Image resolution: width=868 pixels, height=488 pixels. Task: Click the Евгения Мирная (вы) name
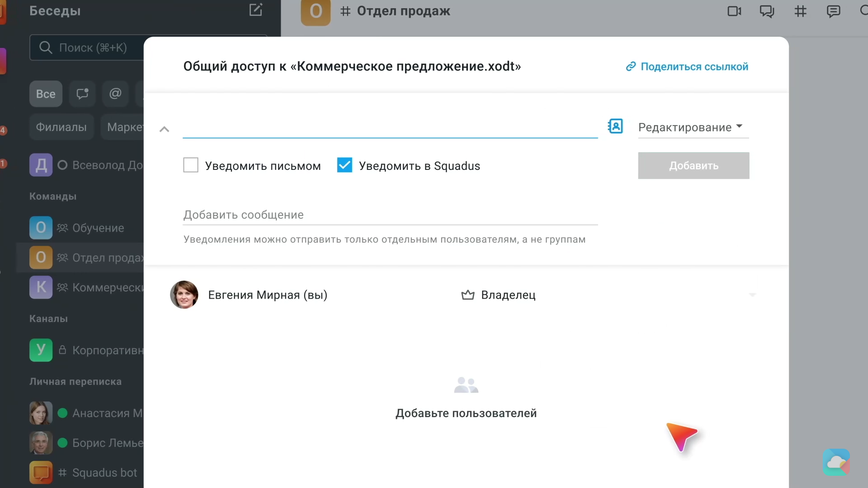coord(268,295)
